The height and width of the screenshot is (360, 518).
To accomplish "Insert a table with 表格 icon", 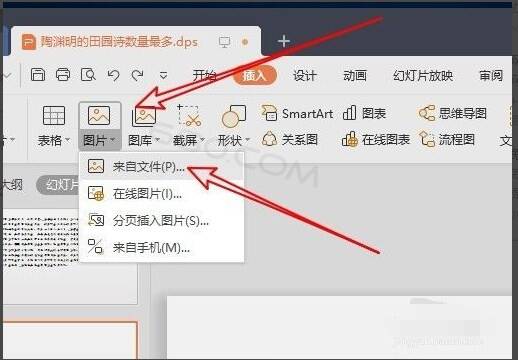I will pyautogui.click(x=54, y=115).
